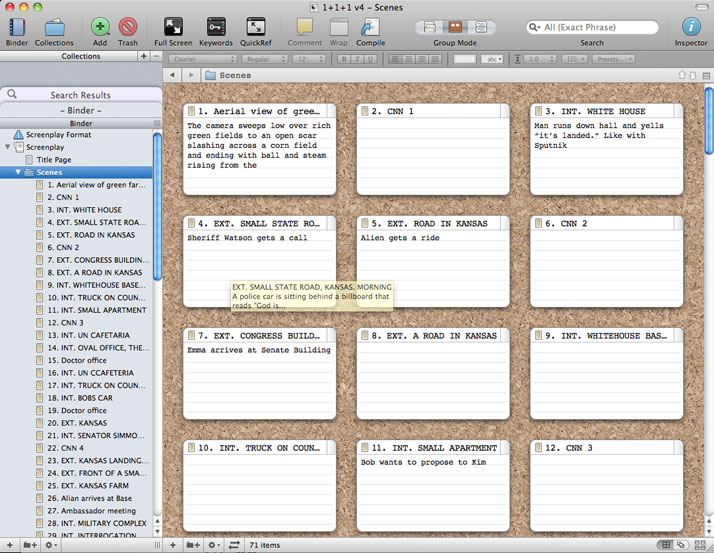This screenshot has width=714, height=553.
Task: Click the Wrap toolbar icon
Action: point(338,27)
